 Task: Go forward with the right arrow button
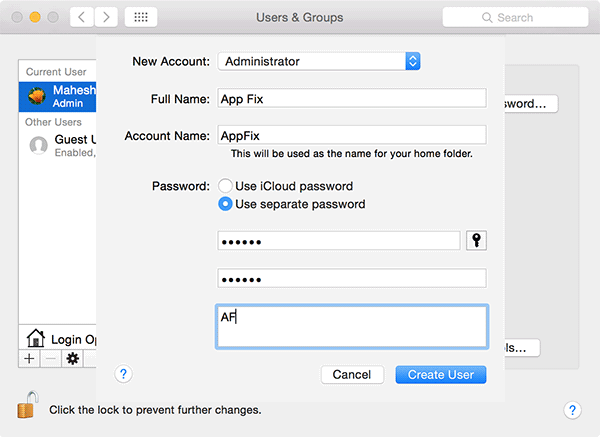tap(106, 18)
